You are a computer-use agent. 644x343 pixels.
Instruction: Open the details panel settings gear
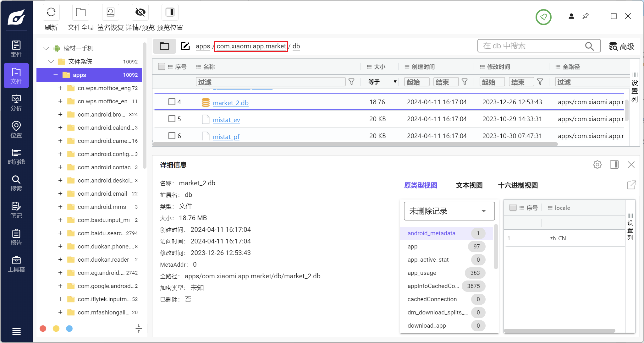coord(597,165)
